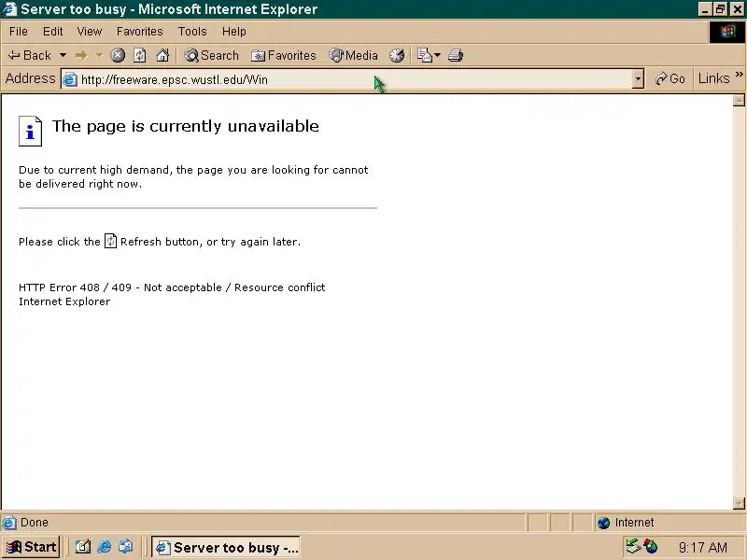The width and height of the screenshot is (747, 560).
Task: Open the File menu
Action: (x=19, y=32)
